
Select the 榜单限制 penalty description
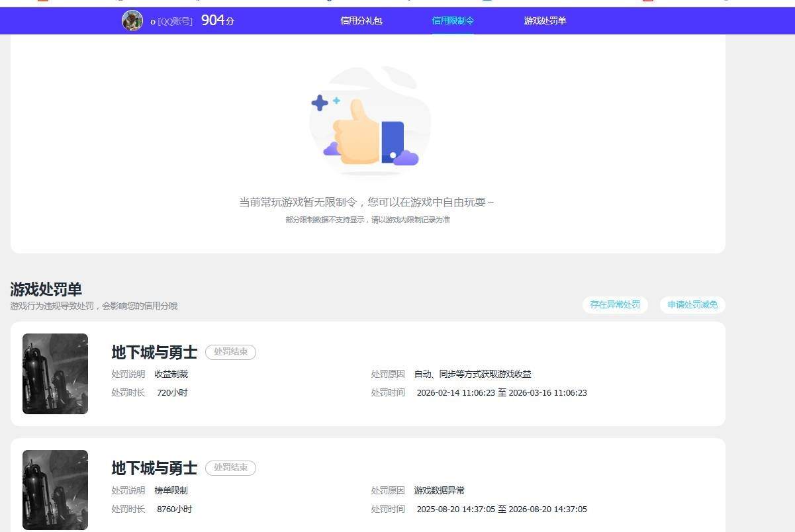point(171,491)
